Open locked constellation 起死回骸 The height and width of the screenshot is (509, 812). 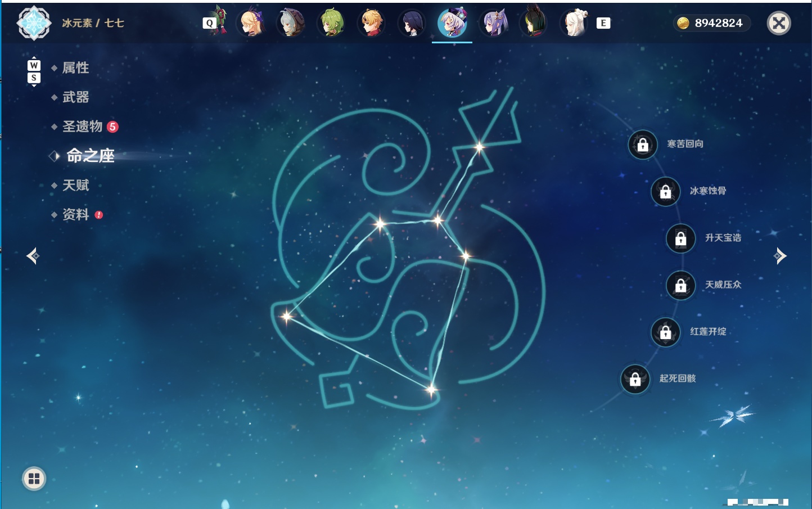(635, 379)
